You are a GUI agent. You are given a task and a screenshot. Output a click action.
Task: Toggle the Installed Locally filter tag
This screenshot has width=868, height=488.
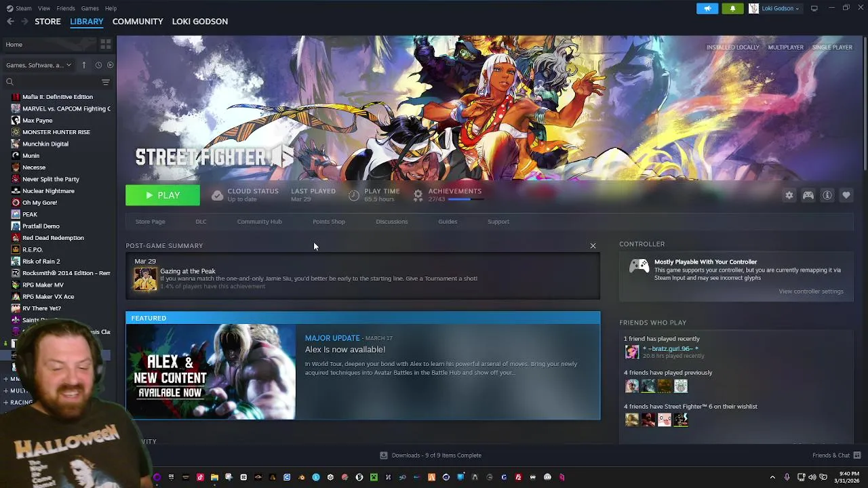pos(732,47)
